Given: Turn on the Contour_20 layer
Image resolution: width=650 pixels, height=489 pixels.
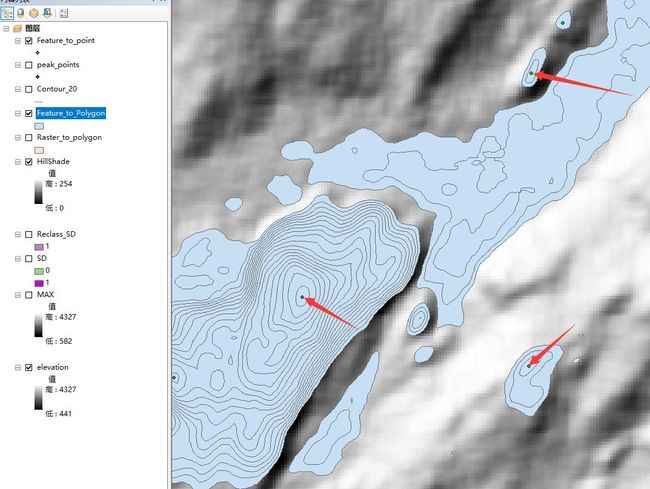Looking at the screenshot, I should (29, 89).
